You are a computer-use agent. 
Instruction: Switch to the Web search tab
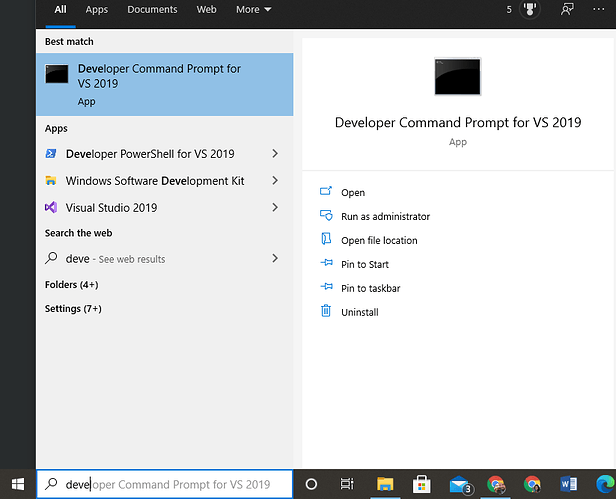coord(206,10)
